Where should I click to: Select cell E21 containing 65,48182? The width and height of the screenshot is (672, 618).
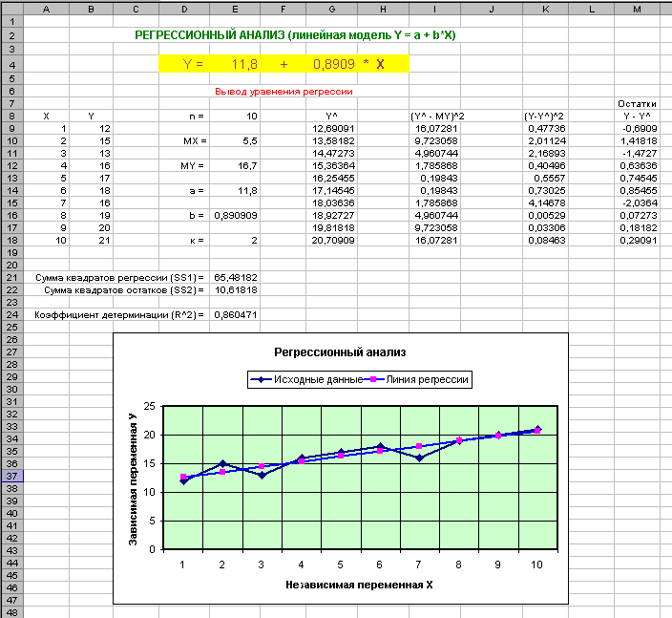pyautogui.click(x=235, y=277)
